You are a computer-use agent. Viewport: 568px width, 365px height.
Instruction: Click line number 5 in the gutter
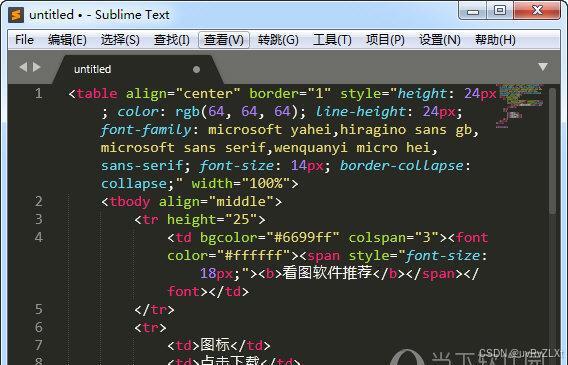[38, 309]
